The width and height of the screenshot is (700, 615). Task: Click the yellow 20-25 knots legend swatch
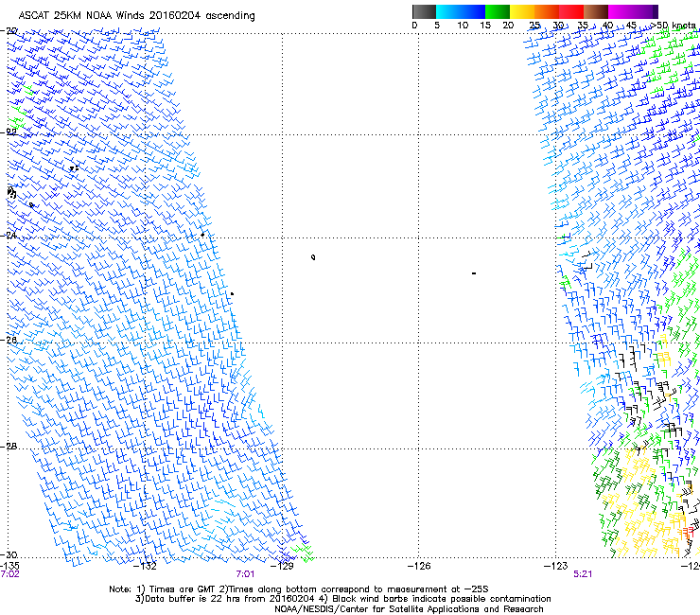point(522,11)
